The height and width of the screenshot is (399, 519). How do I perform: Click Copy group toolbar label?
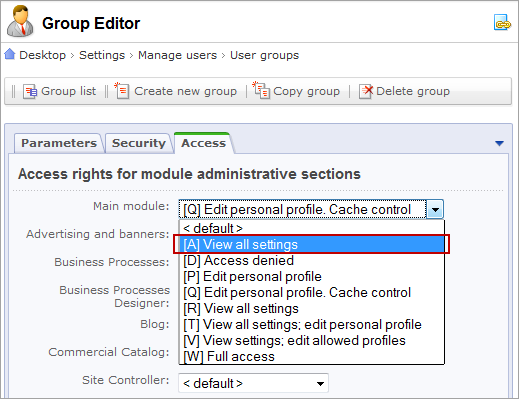point(306,91)
